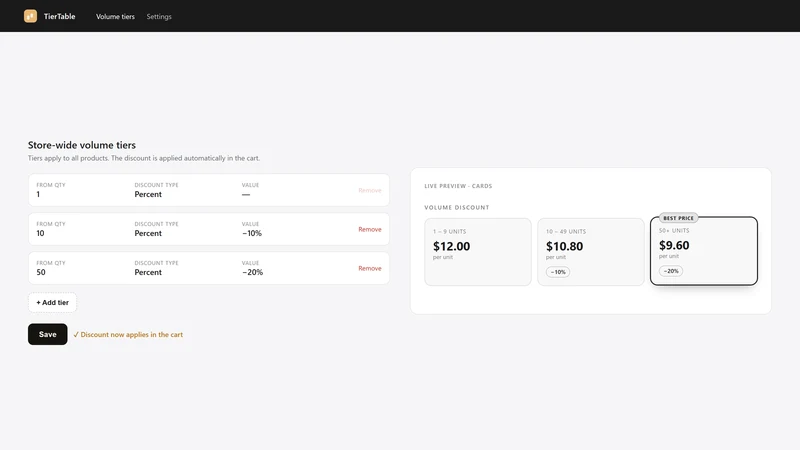Click 'Discount now applies in the cart' message
The width and height of the screenshot is (800, 450).
[x=128, y=335]
